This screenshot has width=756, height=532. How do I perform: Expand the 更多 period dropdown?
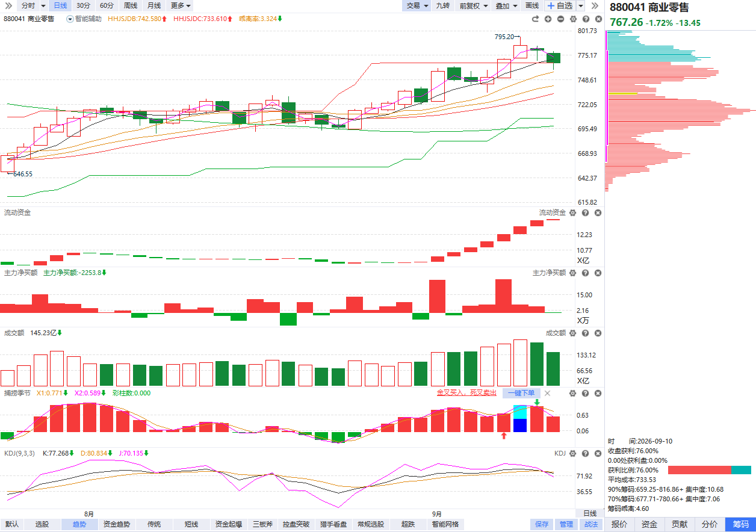(181, 5)
